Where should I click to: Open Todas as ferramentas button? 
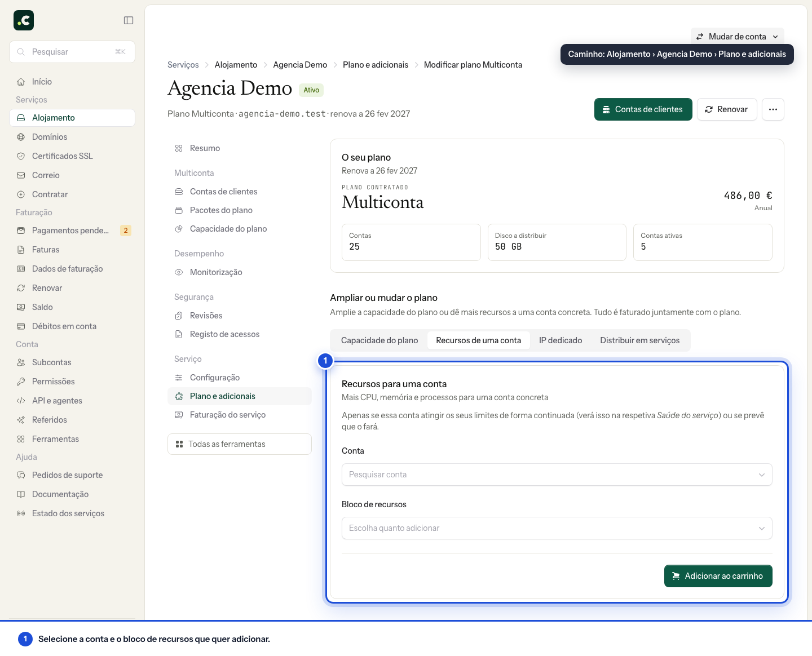tap(240, 444)
